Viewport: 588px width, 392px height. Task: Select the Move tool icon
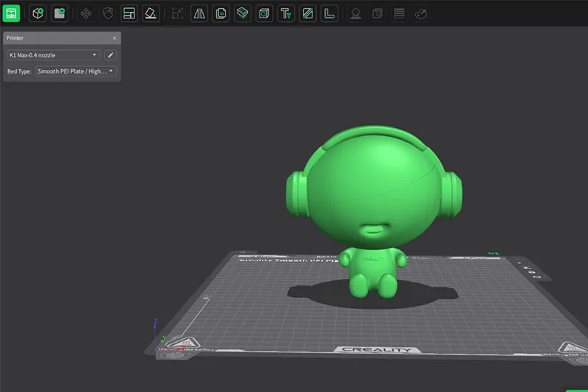pos(86,13)
